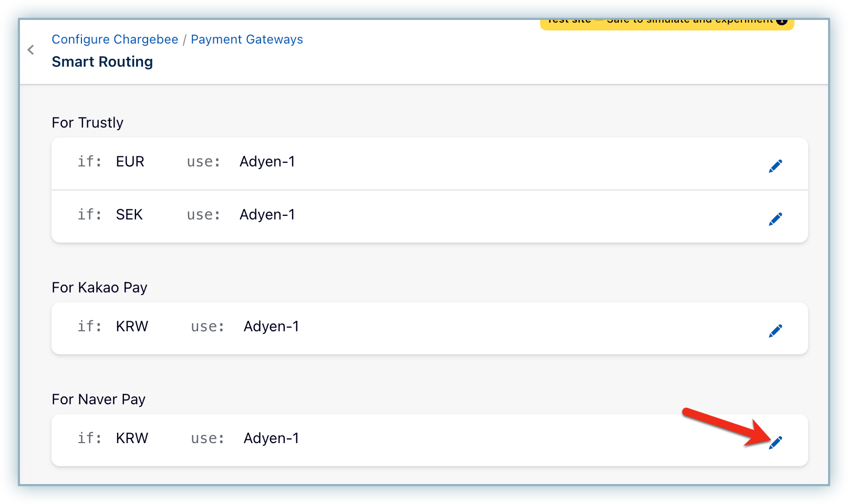Open the Payment Gateways breadcrumb link
Image resolution: width=848 pixels, height=504 pixels.
click(247, 39)
